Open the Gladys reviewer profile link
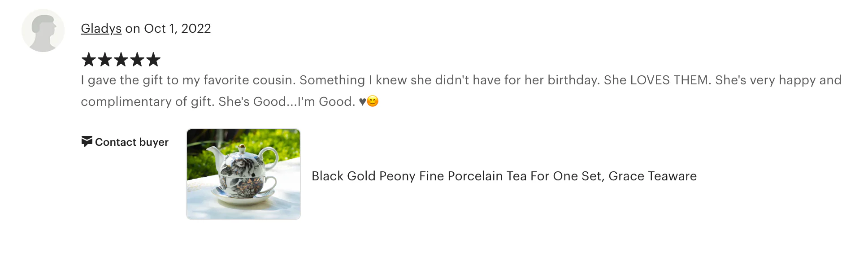 [x=101, y=29]
